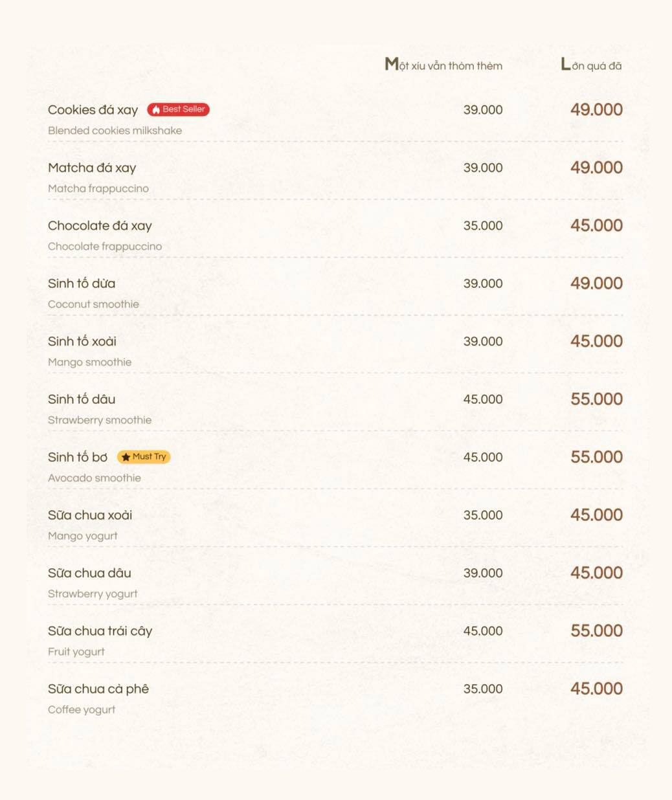The width and height of the screenshot is (672, 800).
Task: Pick the 55.000 large price for Sữa chua trái cây
Action: point(596,631)
